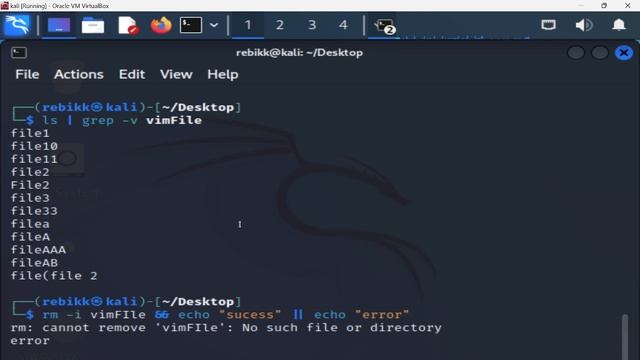Click the volume speaker icon
This screenshot has width=640, height=360.
click(584, 25)
